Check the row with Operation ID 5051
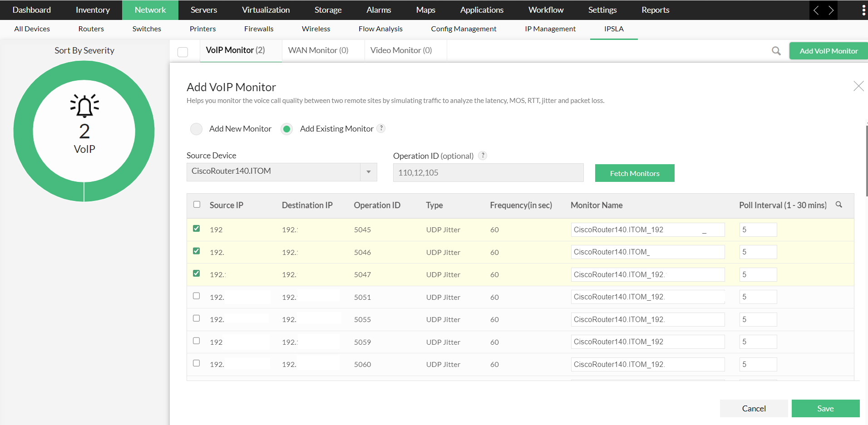The image size is (868, 425). coord(197,296)
